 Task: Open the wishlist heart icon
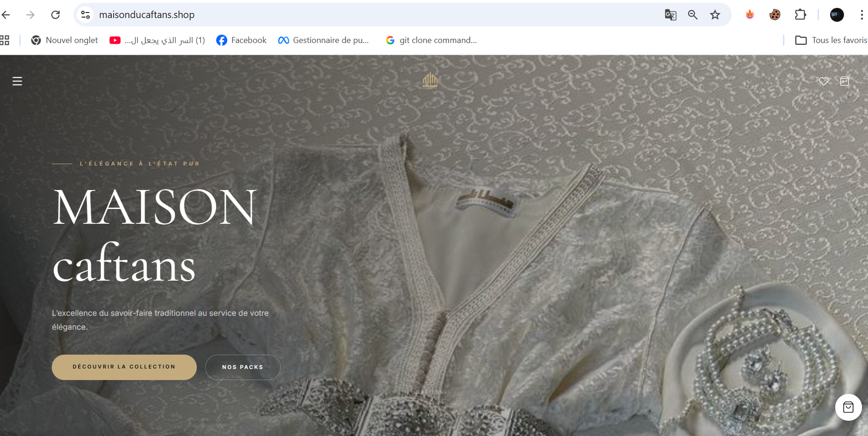tap(823, 81)
